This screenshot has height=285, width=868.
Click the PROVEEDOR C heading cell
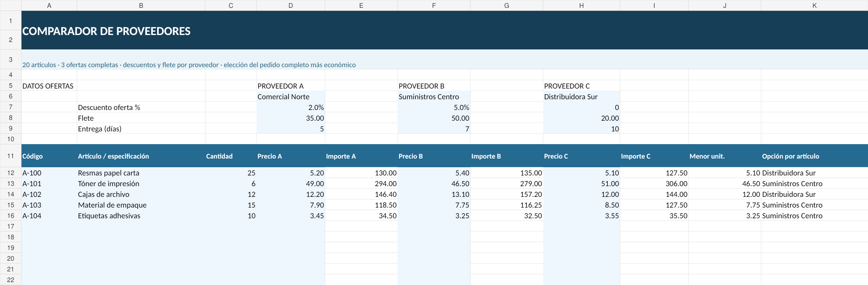tap(581, 86)
